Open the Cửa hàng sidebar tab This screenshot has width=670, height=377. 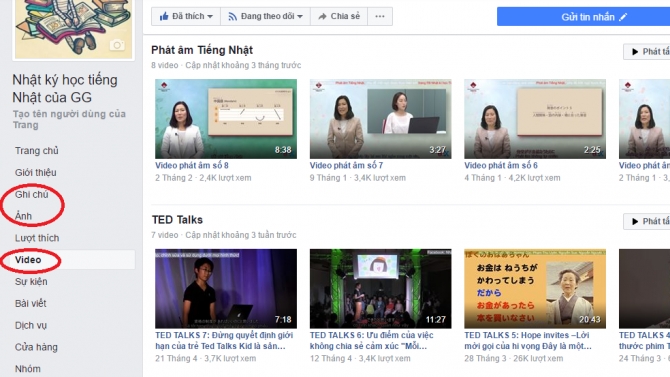[x=36, y=347]
